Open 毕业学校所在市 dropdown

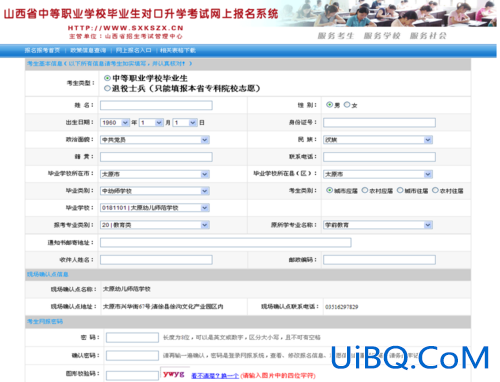[155, 174]
